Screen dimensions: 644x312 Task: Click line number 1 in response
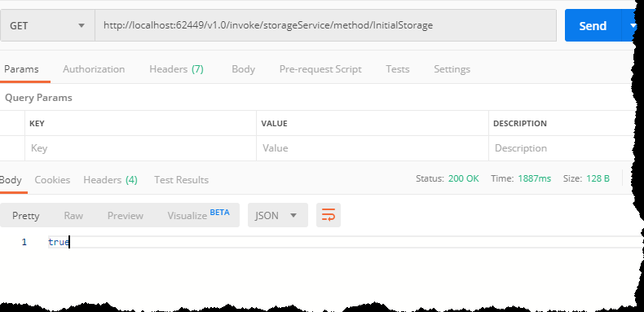point(24,242)
